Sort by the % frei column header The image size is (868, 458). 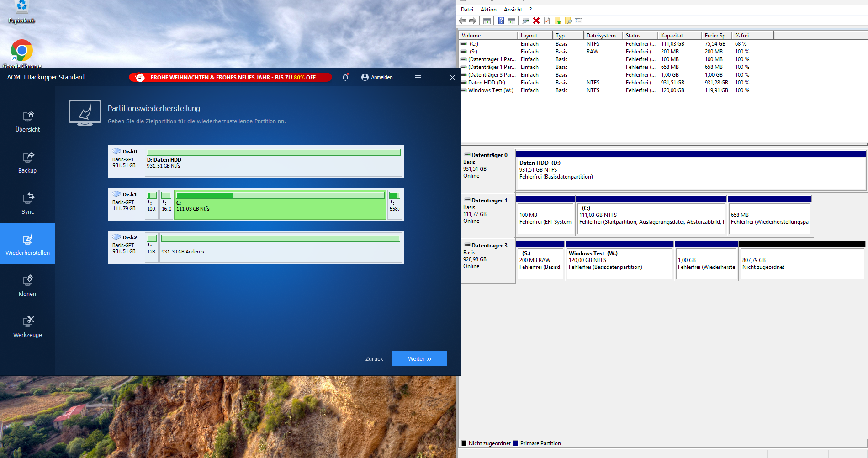click(x=752, y=35)
